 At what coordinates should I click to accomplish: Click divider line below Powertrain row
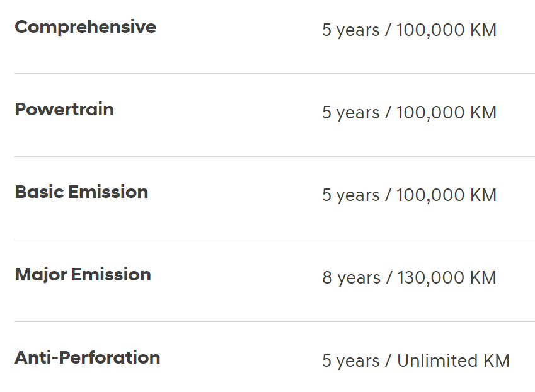point(275,156)
